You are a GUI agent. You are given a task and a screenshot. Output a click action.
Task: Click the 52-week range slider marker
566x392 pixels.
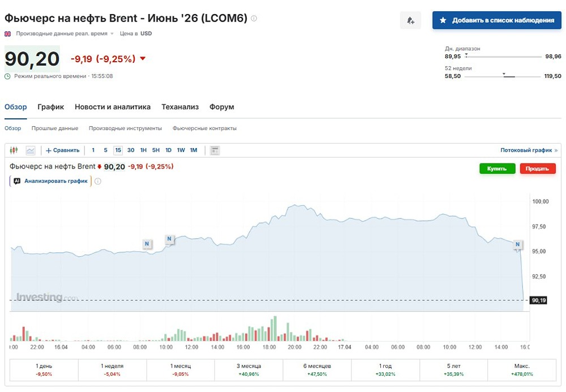pos(503,75)
